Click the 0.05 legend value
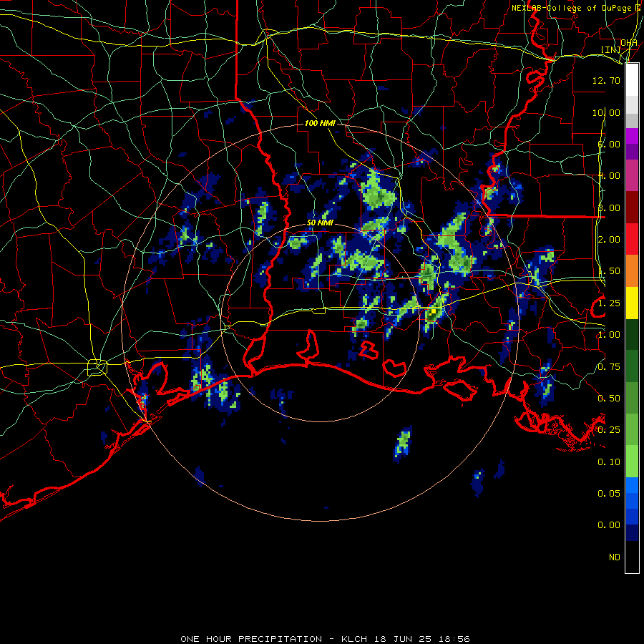The height and width of the screenshot is (644, 644). pyautogui.click(x=609, y=494)
